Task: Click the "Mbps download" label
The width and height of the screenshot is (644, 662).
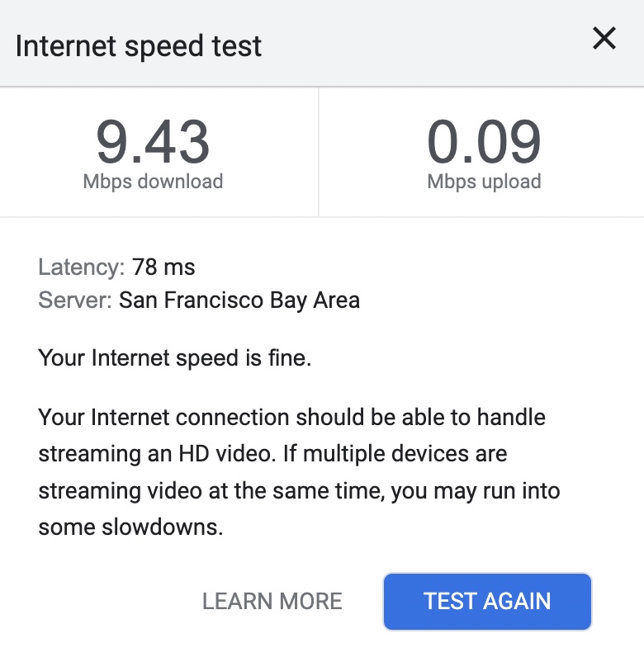Action: point(153,182)
